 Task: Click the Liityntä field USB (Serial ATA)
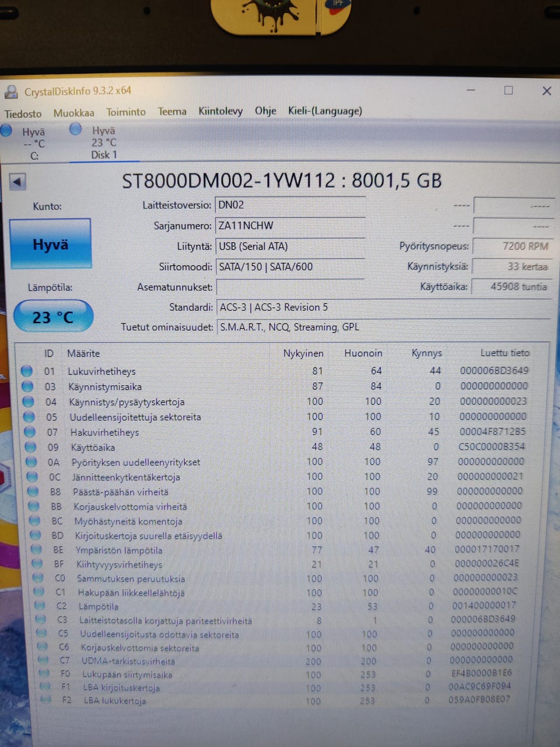[x=290, y=246]
